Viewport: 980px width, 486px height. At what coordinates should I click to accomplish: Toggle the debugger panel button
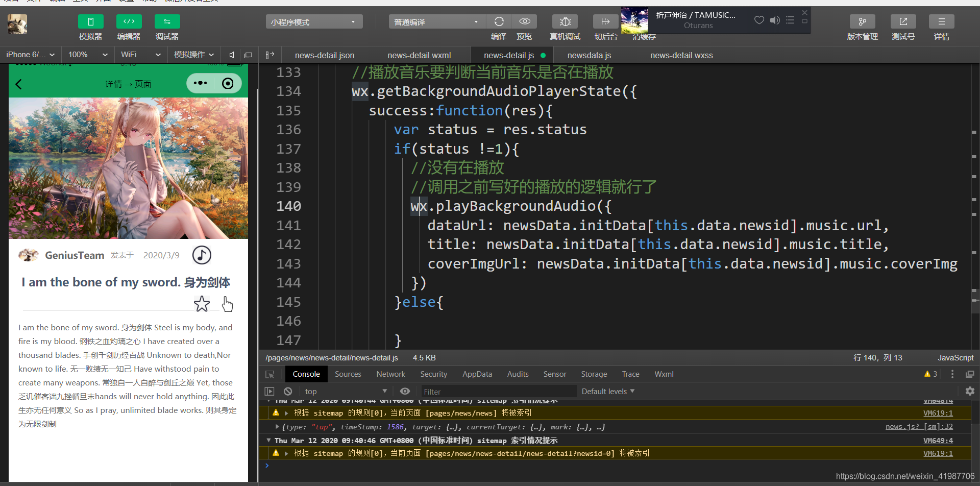click(x=167, y=21)
